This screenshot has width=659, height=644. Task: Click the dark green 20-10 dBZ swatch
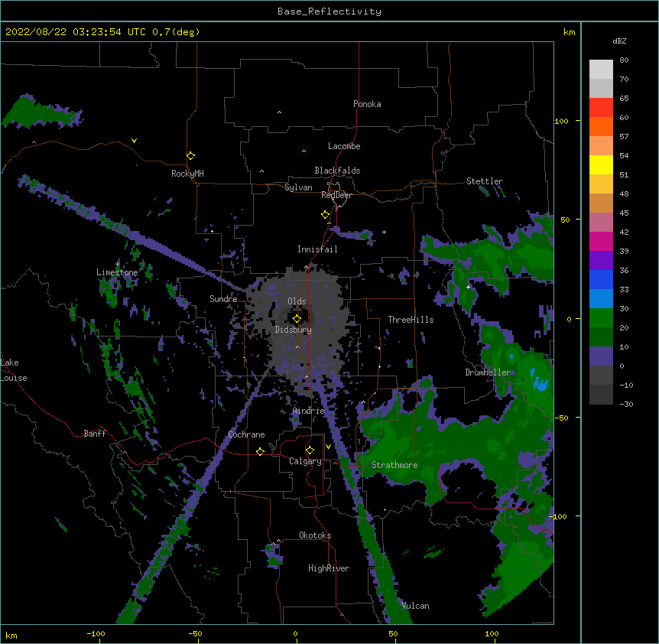(601, 337)
